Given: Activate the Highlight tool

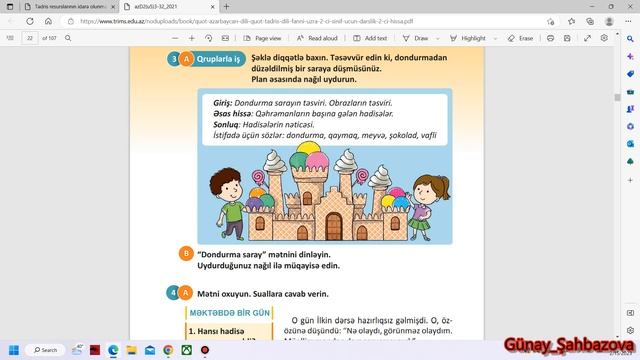Looking at the screenshot, I should click(x=468, y=38).
